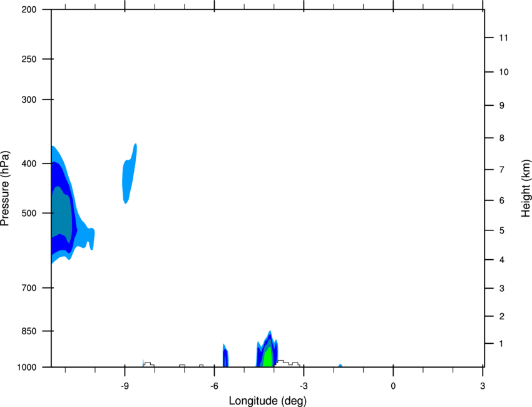532x407 pixels.
Task: Select the 400 pressure tick label
Action: tap(29, 163)
